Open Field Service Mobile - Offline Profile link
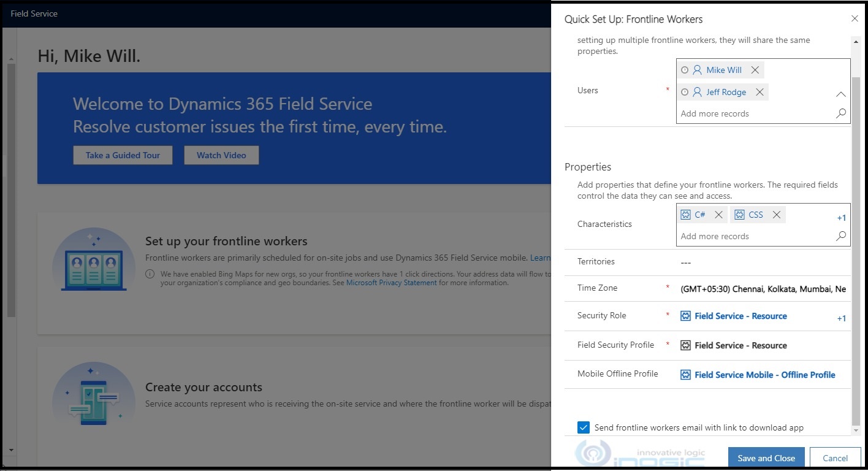The width and height of the screenshot is (868, 471). [765, 375]
